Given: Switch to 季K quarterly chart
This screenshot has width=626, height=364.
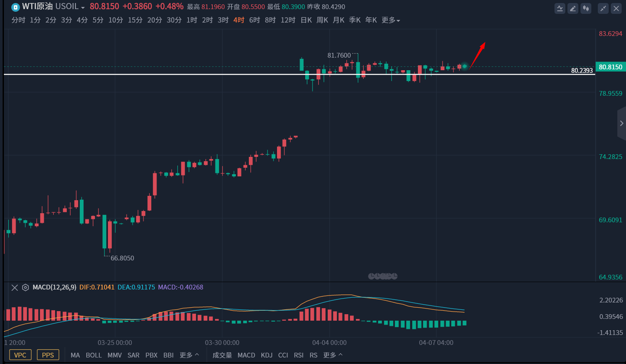Looking at the screenshot, I should tap(355, 20).
